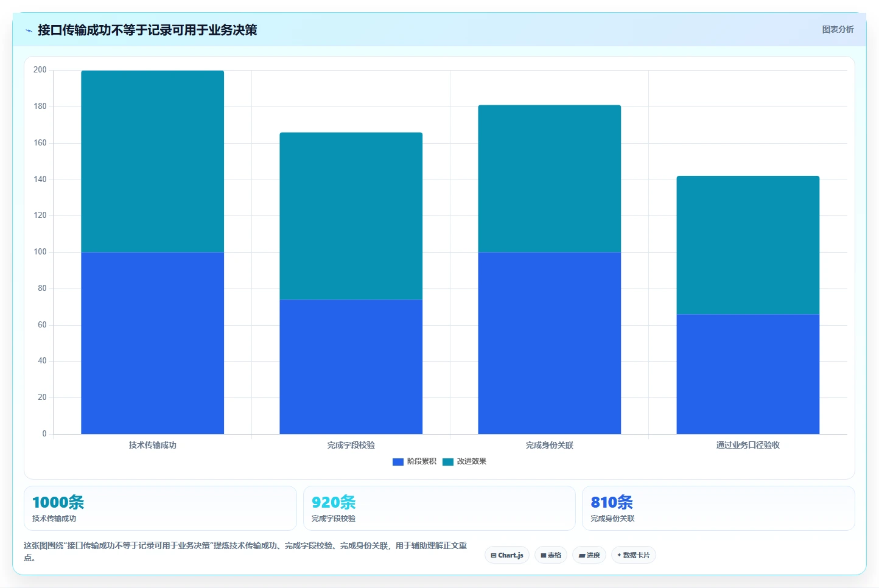
Task: Click the caption paragraph starting with 这张图围绕
Action: click(x=245, y=551)
